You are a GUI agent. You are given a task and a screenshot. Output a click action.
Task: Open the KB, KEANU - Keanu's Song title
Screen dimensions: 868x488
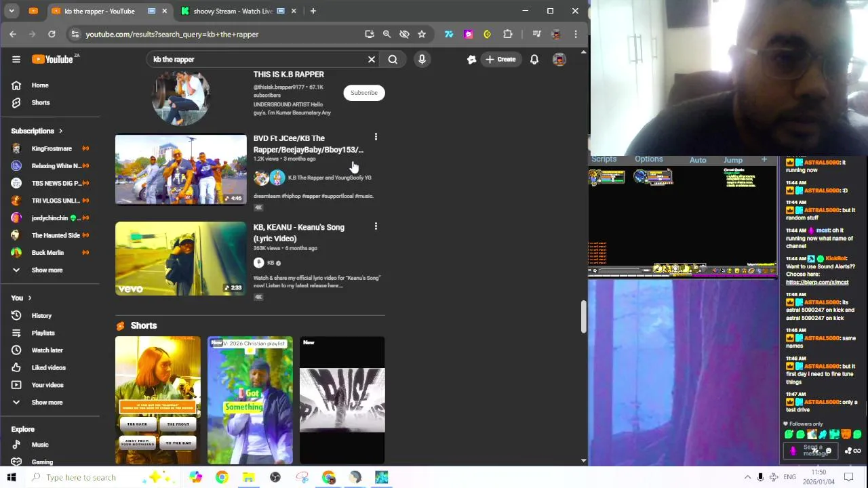pyautogui.click(x=299, y=232)
